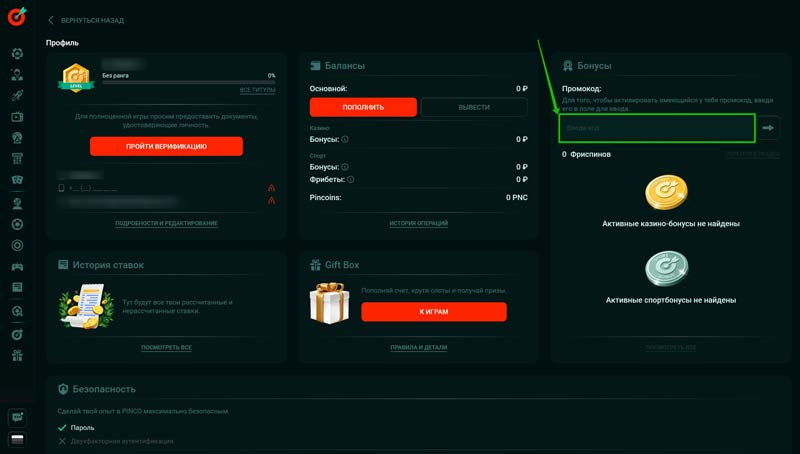The image size is (800, 454).
Task: Open История операций link
Action: pos(419,223)
